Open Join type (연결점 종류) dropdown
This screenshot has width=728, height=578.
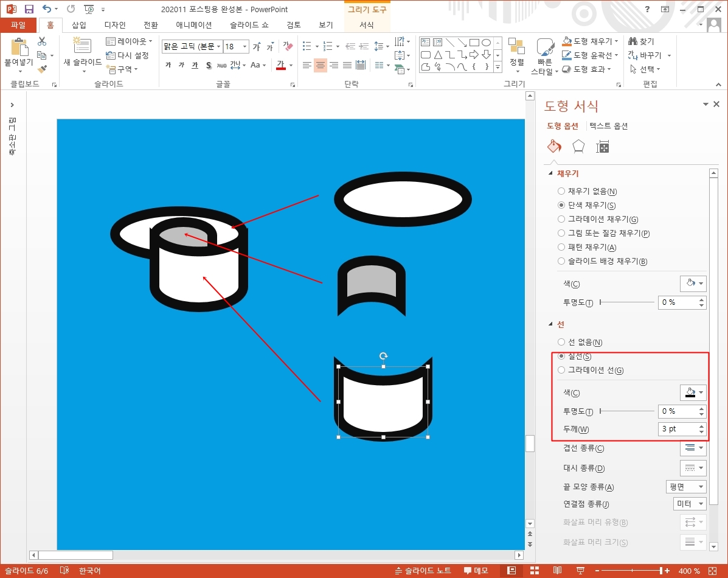tap(690, 504)
